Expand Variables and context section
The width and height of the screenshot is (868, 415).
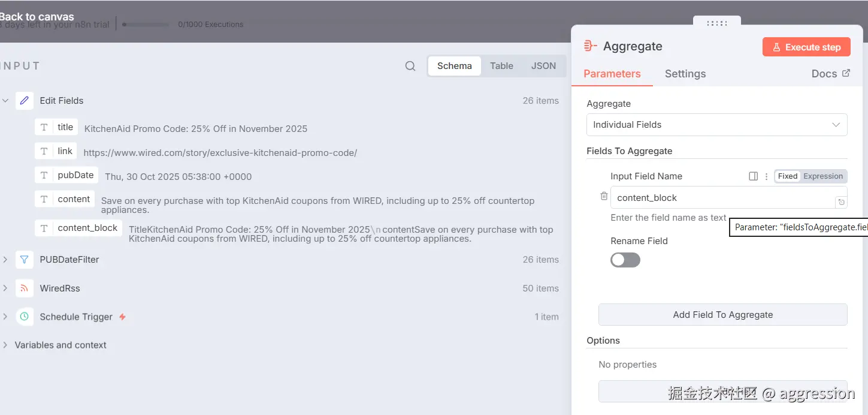coord(5,345)
